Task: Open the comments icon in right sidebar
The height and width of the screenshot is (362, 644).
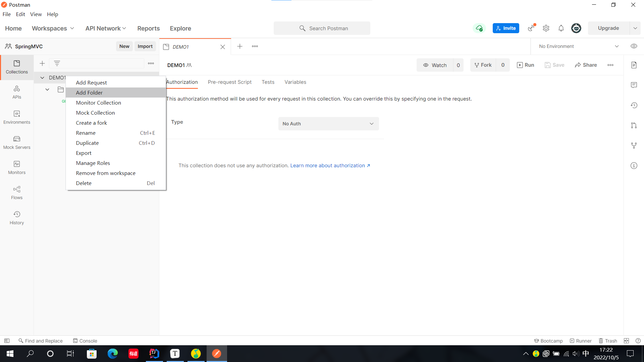Action: pos(634,85)
